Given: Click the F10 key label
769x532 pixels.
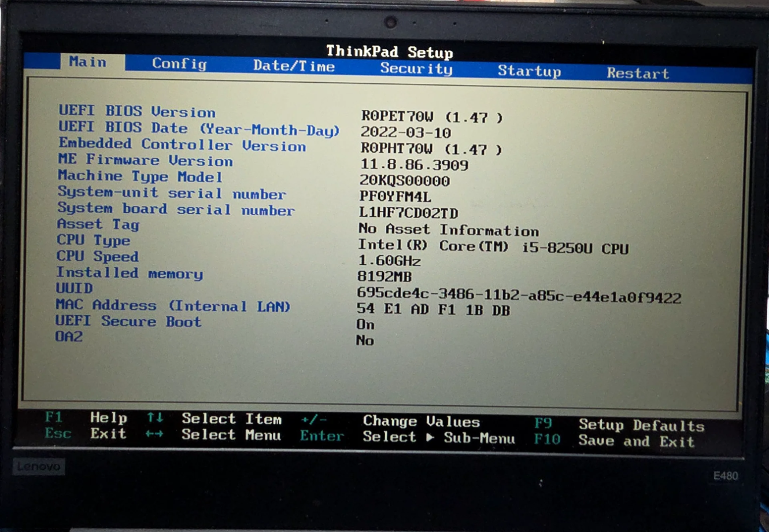Looking at the screenshot, I should pyautogui.click(x=548, y=439).
